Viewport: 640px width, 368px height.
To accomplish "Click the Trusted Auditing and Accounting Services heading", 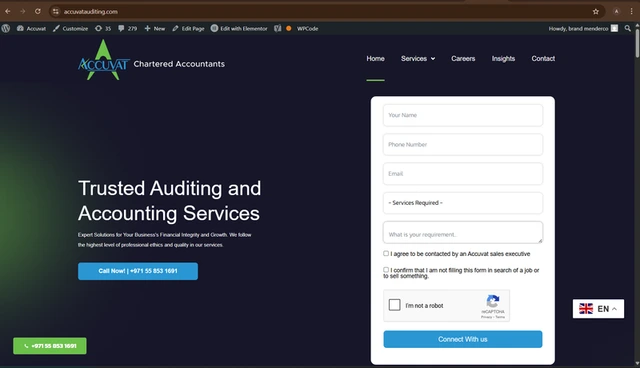I will tap(169, 201).
